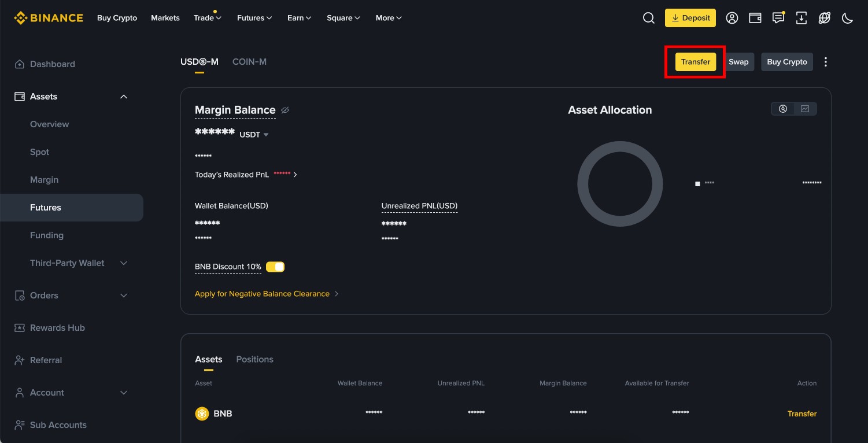This screenshot has height=443, width=868.
Task: Switch to the Positions tab
Action: (x=255, y=359)
